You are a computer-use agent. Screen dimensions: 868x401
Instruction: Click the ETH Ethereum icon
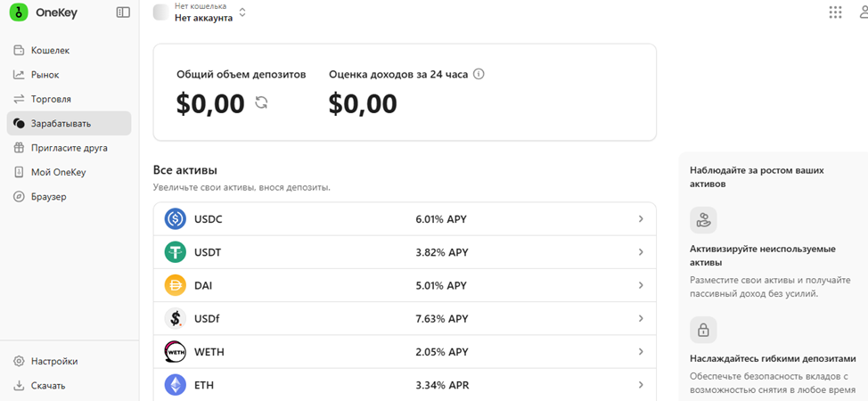tap(176, 385)
